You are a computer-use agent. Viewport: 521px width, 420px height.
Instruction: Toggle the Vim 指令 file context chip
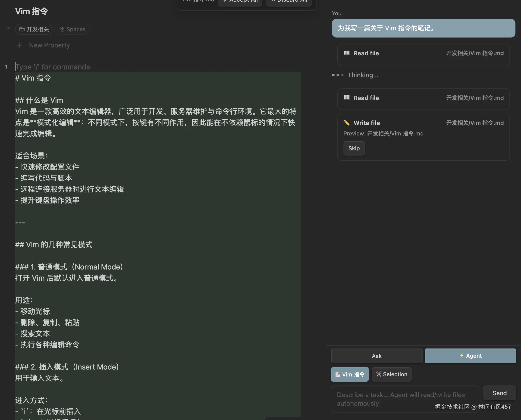point(350,374)
